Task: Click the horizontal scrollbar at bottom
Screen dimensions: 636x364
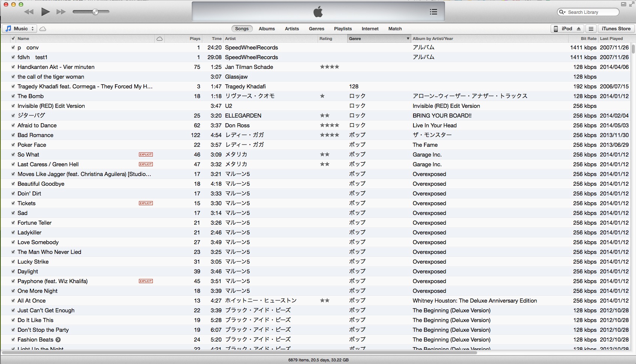Action: [240, 352]
